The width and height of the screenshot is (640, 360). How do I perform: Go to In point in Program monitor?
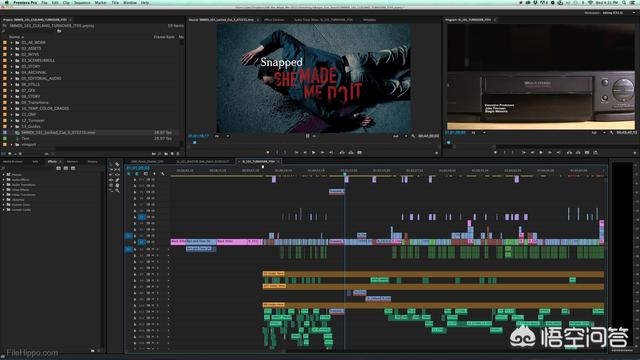524,153
